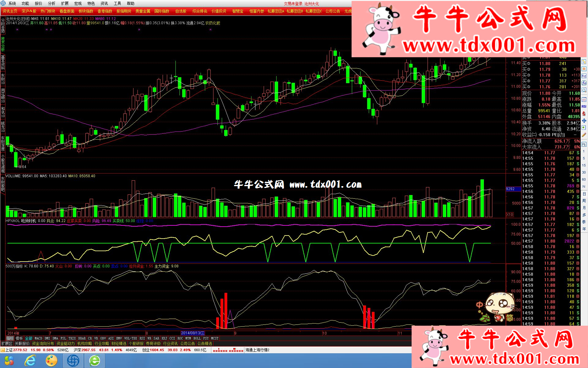Viewport: 588px width, 368px height.
Task: Click the RSI indicator icon in right sidebar
Action: click(584, 106)
